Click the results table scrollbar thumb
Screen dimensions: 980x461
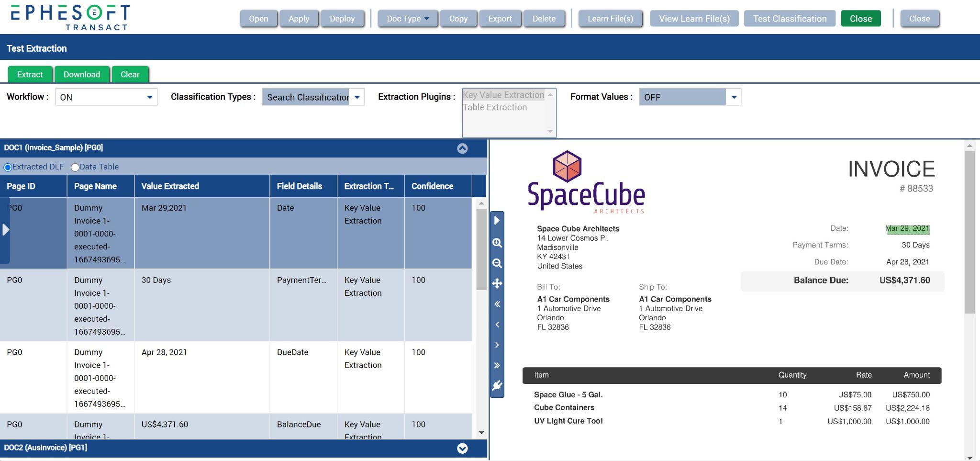(481, 249)
